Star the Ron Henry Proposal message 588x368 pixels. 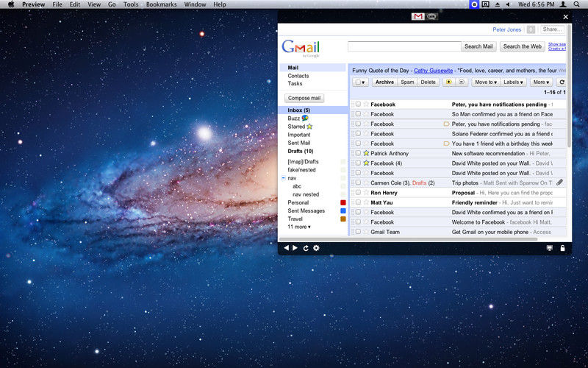[366, 192]
